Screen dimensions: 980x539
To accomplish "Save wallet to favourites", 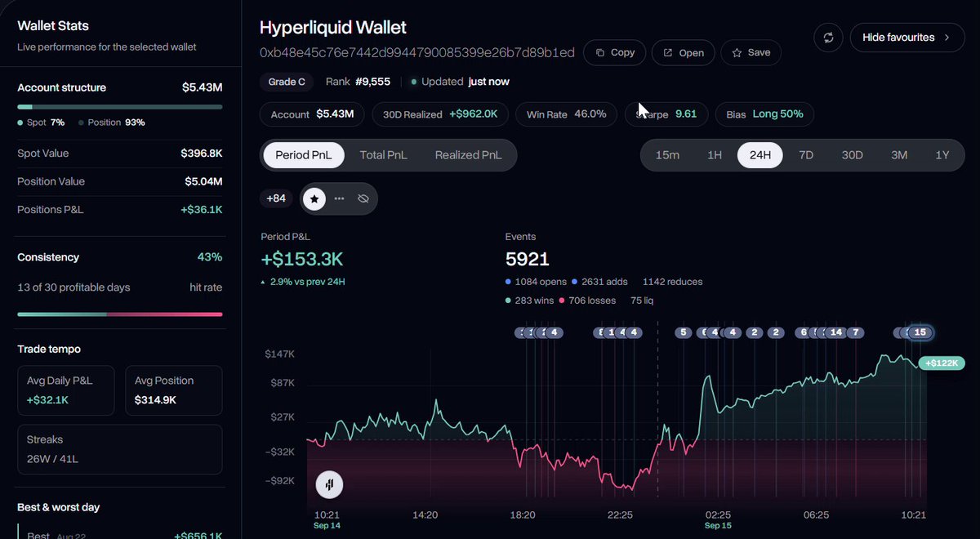I will [751, 52].
